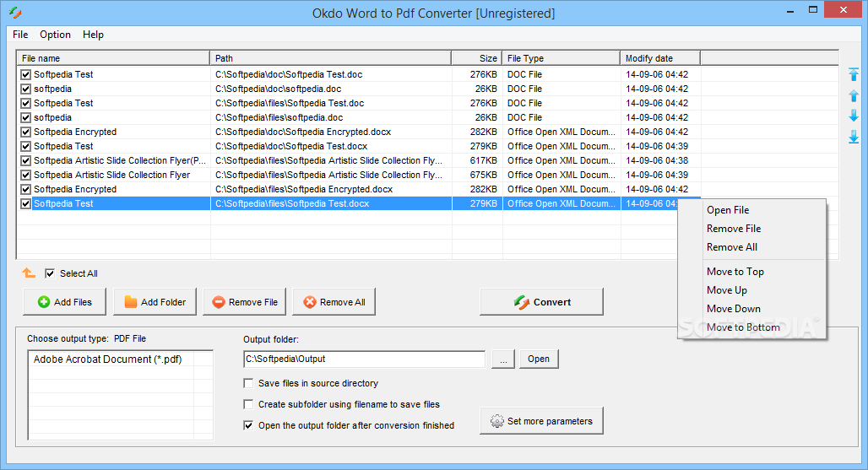Image resolution: width=868 pixels, height=470 pixels.
Task: Click the Set more parameters button
Action: click(x=541, y=421)
